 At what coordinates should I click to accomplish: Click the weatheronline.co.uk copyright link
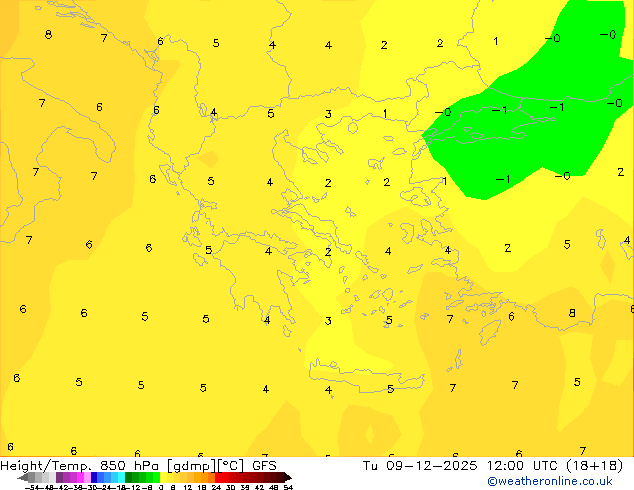pos(550,481)
